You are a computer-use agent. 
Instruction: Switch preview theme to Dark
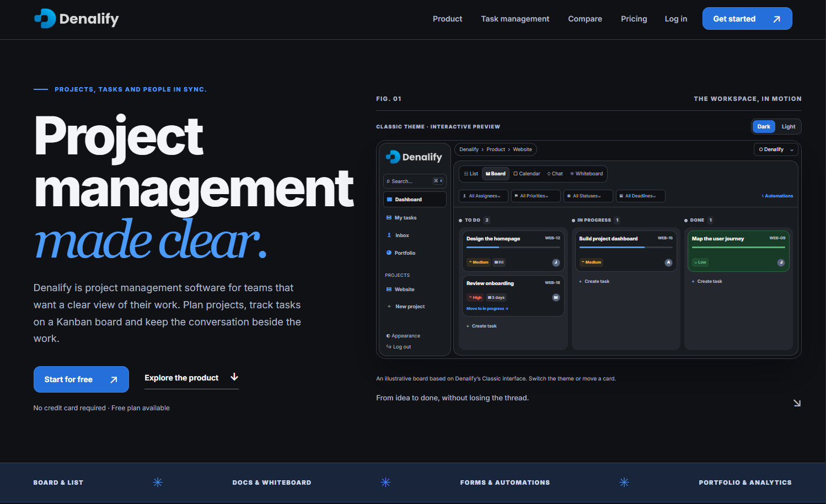click(764, 127)
